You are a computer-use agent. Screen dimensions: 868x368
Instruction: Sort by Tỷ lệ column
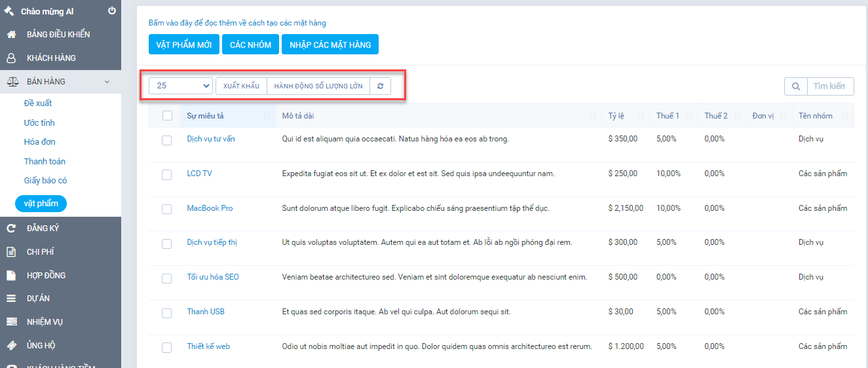(x=616, y=116)
